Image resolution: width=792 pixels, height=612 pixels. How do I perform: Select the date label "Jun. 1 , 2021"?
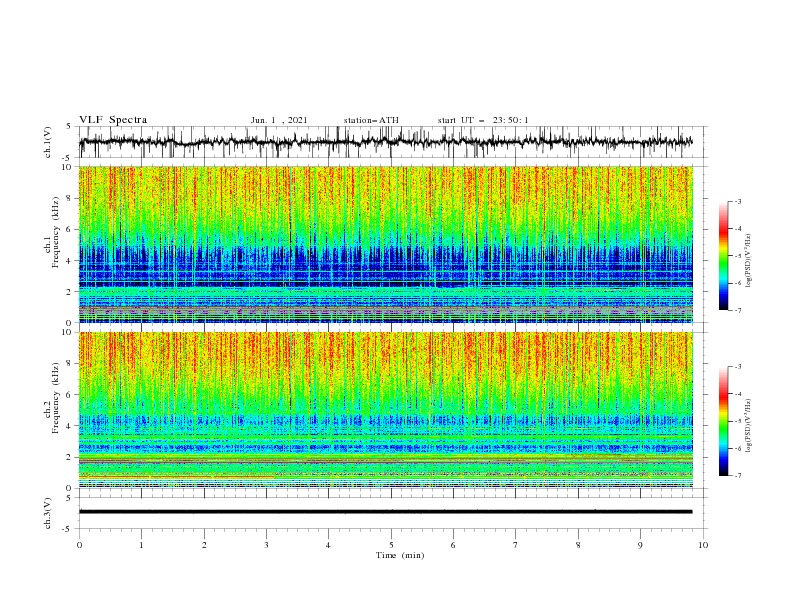tap(279, 120)
